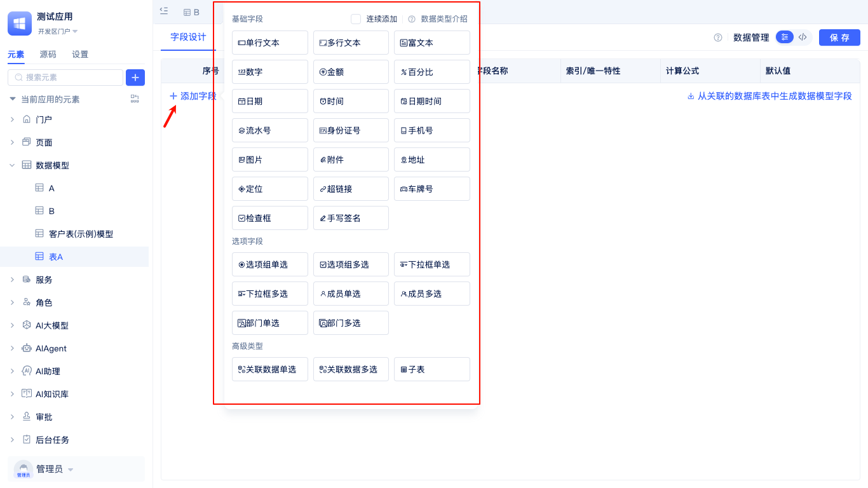Pick the 地址 field type
868x488 pixels.
point(432,159)
